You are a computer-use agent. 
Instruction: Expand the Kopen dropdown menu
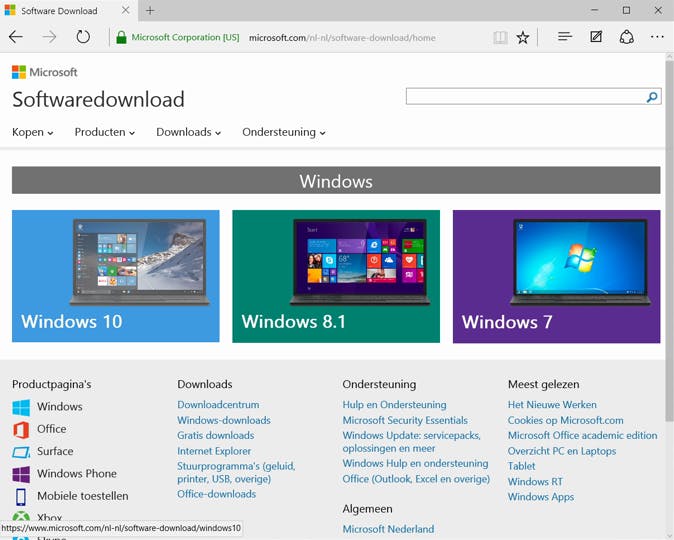(33, 132)
